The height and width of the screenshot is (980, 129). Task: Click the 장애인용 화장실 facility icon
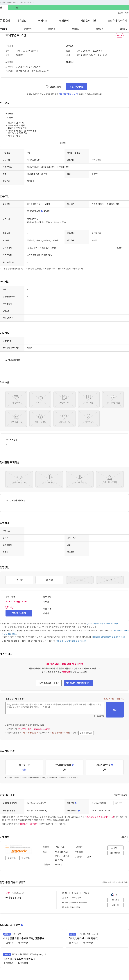click(80, 479)
